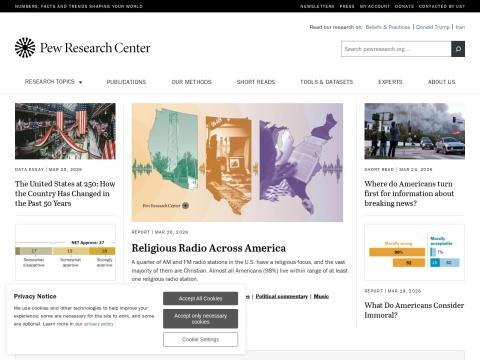This screenshot has width=480, height=360.
Task: Click the Contacted By Us? link
Action: coord(442,6)
